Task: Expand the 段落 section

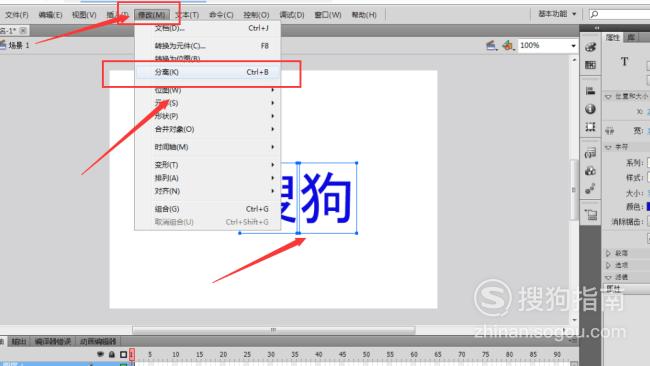Action: tap(608, 253)
